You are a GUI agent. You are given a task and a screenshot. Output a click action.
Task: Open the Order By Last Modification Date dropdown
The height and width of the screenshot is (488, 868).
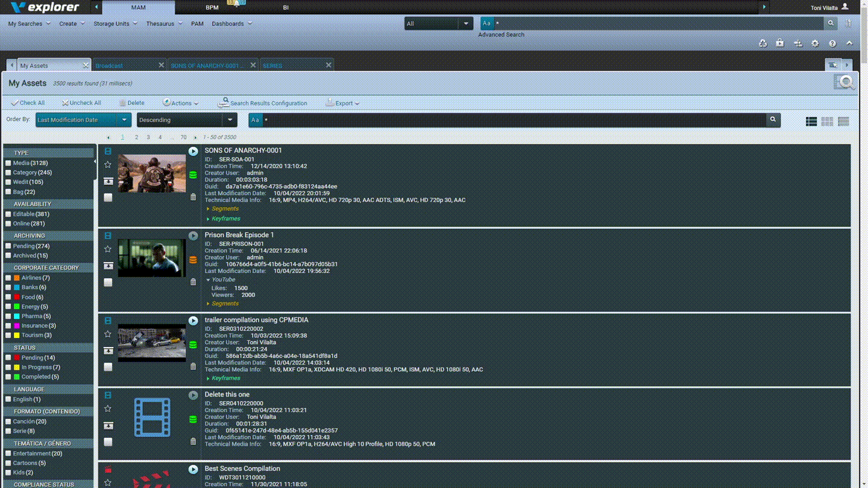(83, 120)
